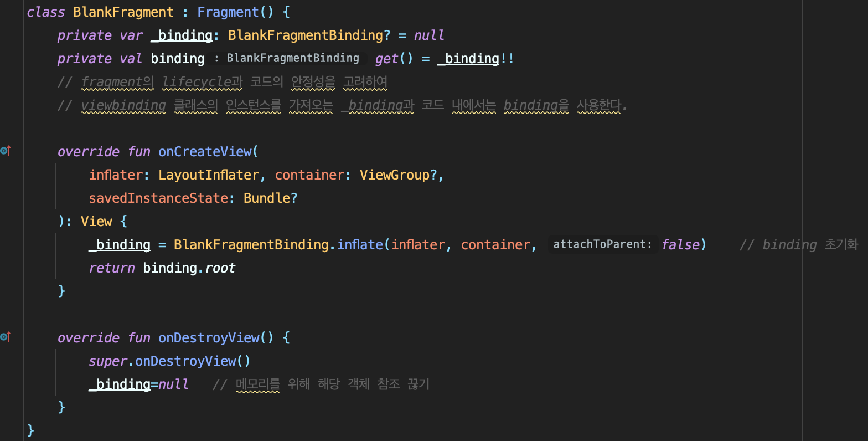This screenshot has width=868, height=441.
Task: Click the 'return' keyword
Action: [x=112, y=268]
